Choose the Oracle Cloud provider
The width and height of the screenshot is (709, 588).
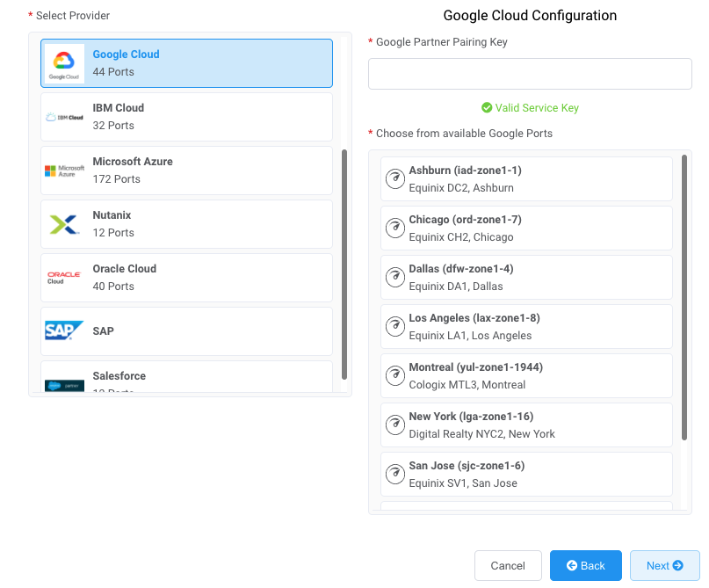tap(187, 278)
